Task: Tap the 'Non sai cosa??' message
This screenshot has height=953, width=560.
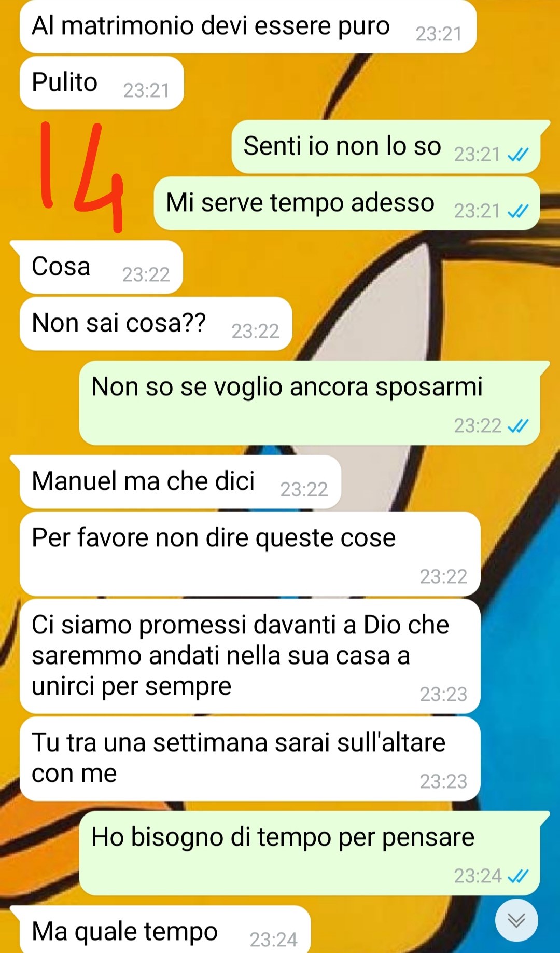Action: point(156,324)
